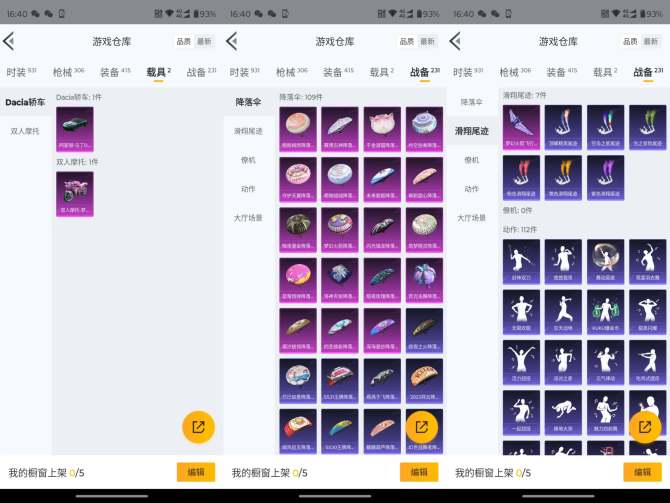The width and height of the screenshot is (670, 503).
Task: Tap the 编辑 button on middle screen
Action: click(x=419, y=472)
